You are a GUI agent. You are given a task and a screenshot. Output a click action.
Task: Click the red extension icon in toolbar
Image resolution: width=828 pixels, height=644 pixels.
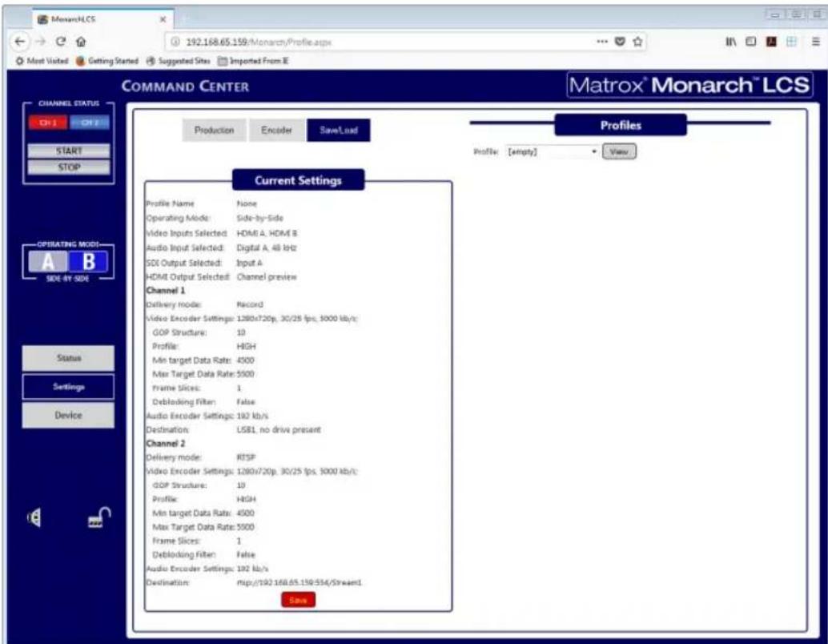coord(771,41)
